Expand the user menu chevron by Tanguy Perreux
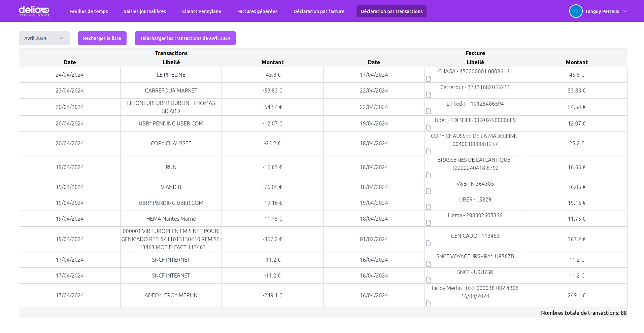 tap(625, 11)
